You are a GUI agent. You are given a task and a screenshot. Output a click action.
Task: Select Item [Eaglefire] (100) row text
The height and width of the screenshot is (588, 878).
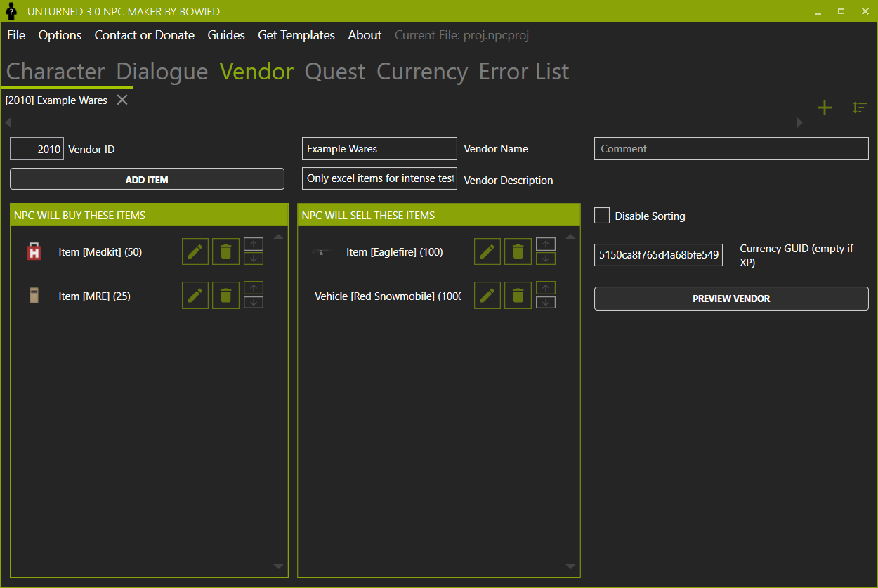click(x=395, y=251)
